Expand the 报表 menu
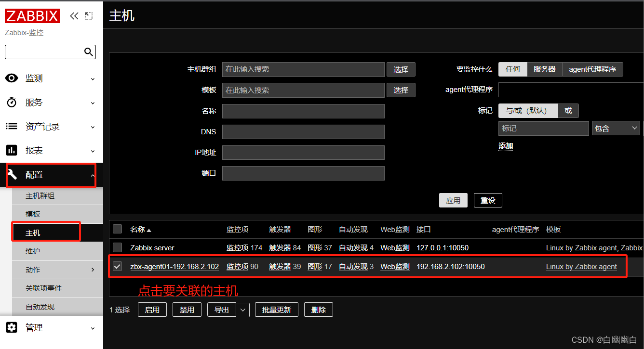The width and height of the screenshot is (644, 349). 93,151
